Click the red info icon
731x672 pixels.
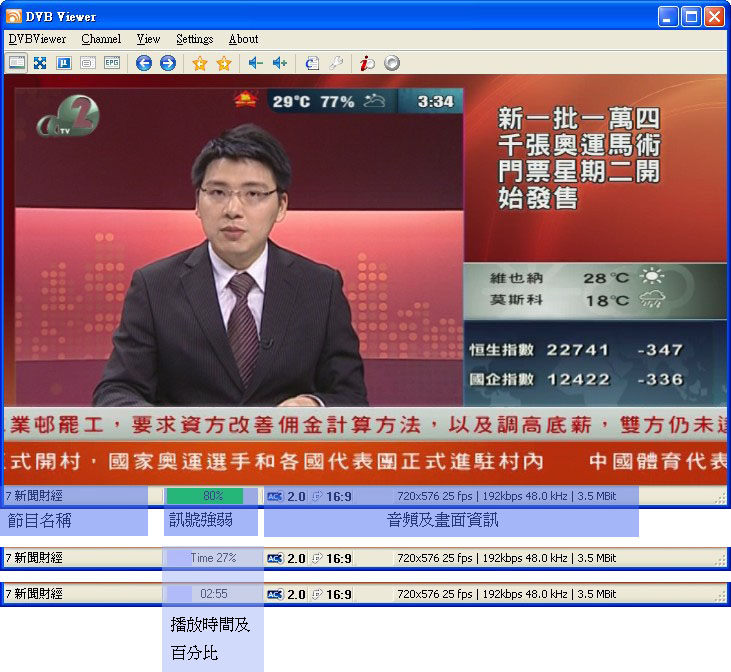[x=368, y=63]
